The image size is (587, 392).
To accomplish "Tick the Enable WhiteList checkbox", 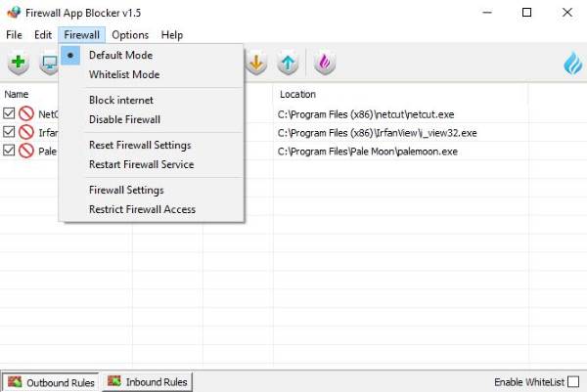I will (573, 381).
